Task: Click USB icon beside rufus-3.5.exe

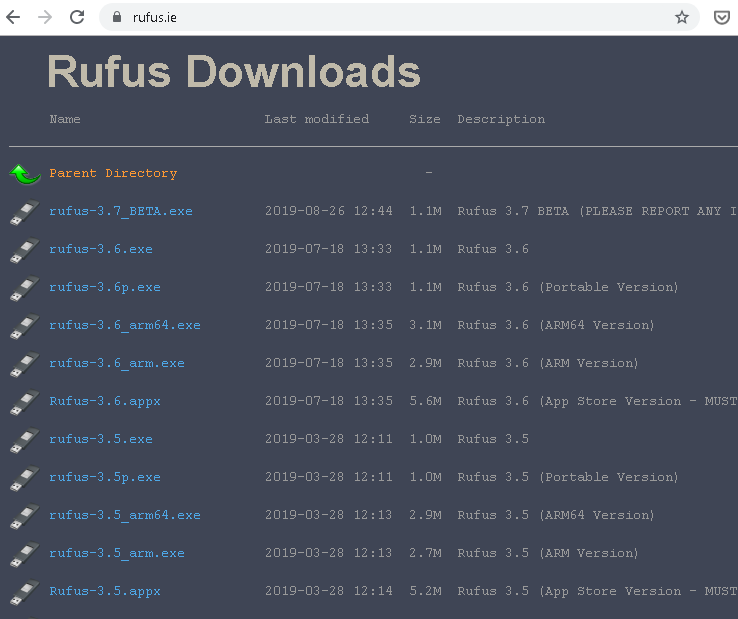Action: click(x=24, y=440)
